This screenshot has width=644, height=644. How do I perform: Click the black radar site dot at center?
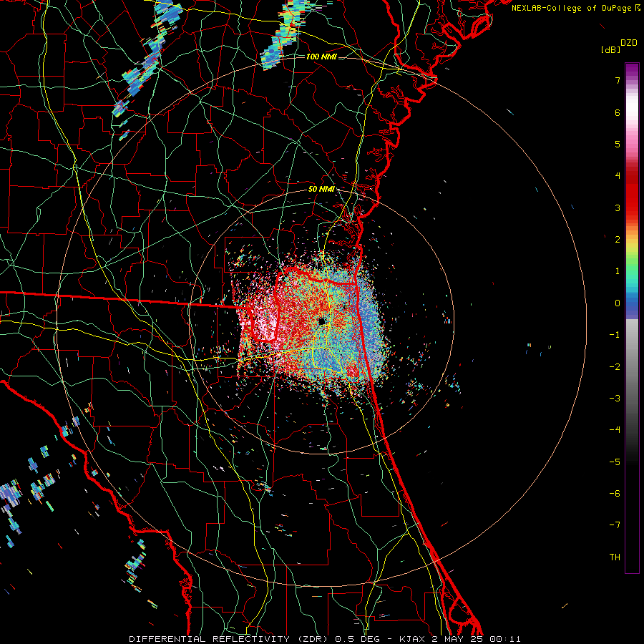click(322, 321)
